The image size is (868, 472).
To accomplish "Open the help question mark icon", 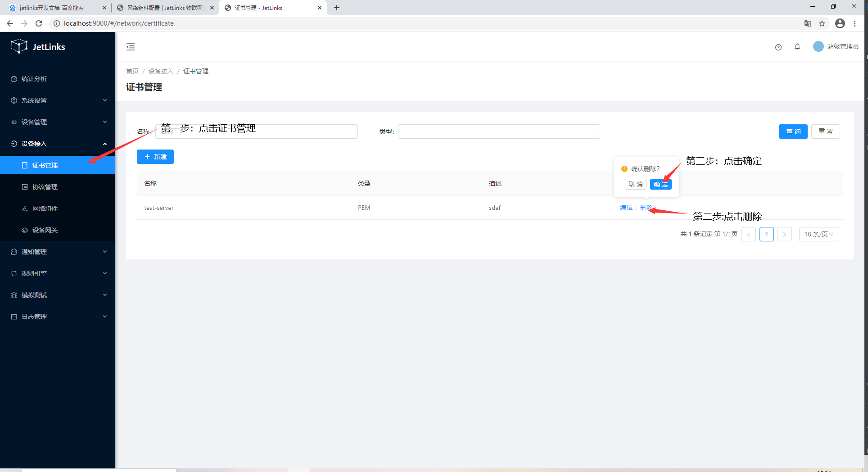I will tap(778, 47).
